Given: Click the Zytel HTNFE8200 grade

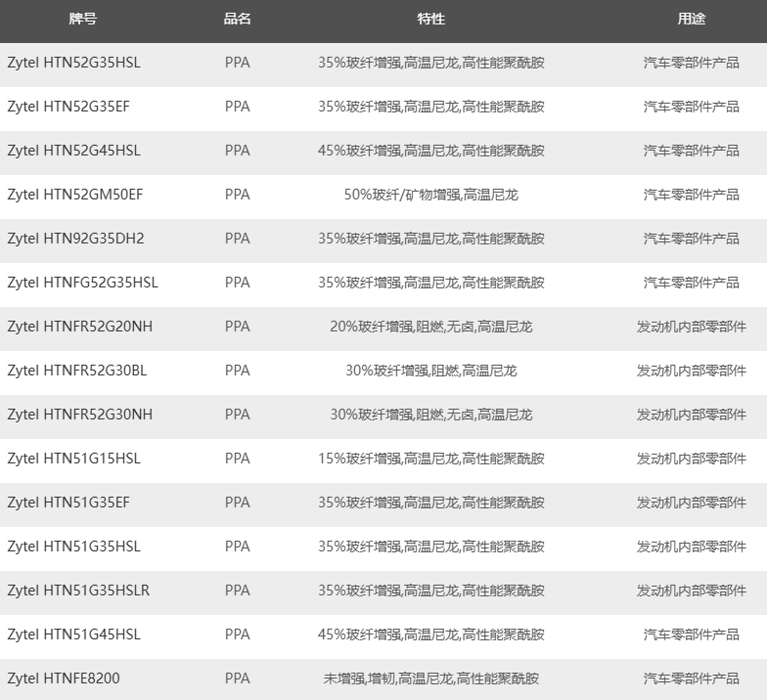Looking at the screenshot, I should (x=63, y=678).
